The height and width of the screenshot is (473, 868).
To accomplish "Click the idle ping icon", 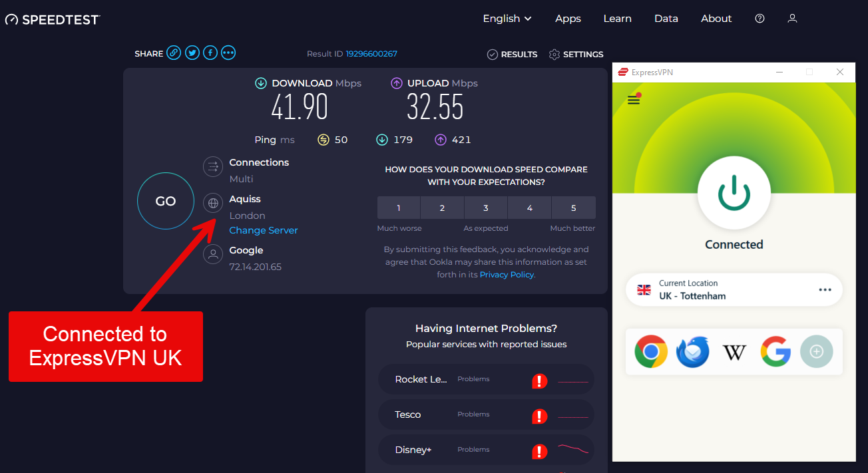I will click(x=324, y=140).
